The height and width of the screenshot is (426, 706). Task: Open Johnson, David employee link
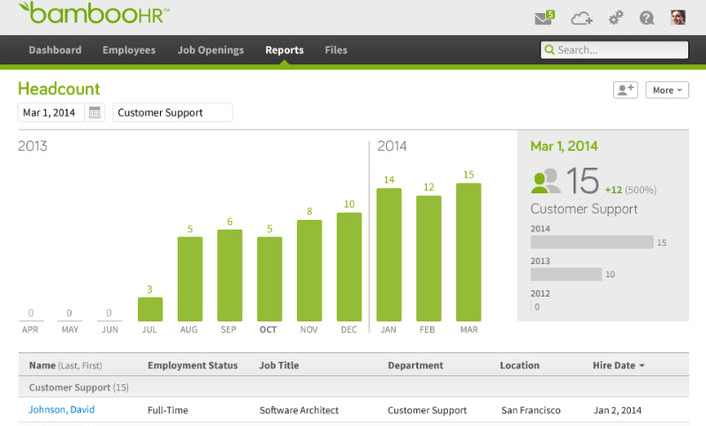(x=62, y=410)
